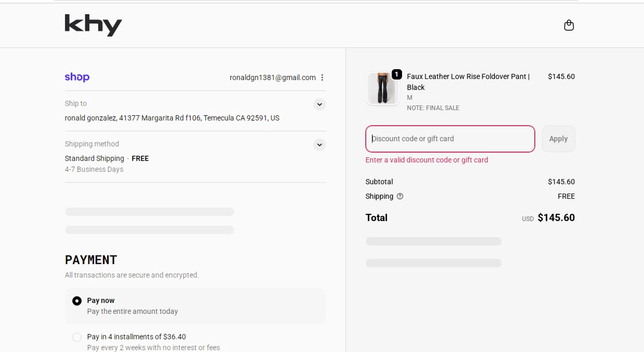644x352 pixels.
Task: Click the NOTE: FINAL SALE text
Action: pos(433,108)
